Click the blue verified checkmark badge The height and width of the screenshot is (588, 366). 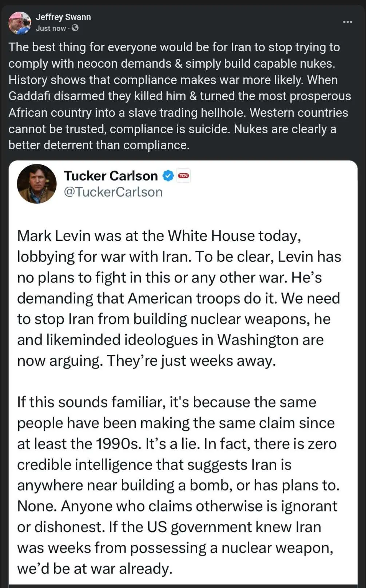point(168,176)
